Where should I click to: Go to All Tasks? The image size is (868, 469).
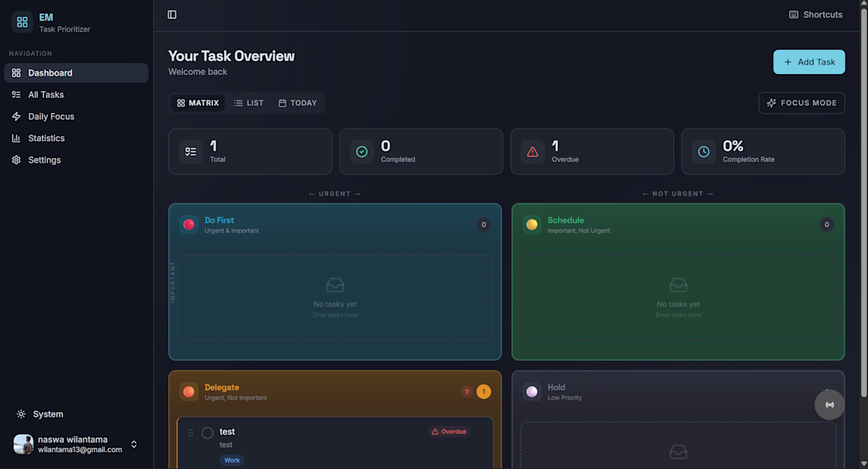point(77,95)
